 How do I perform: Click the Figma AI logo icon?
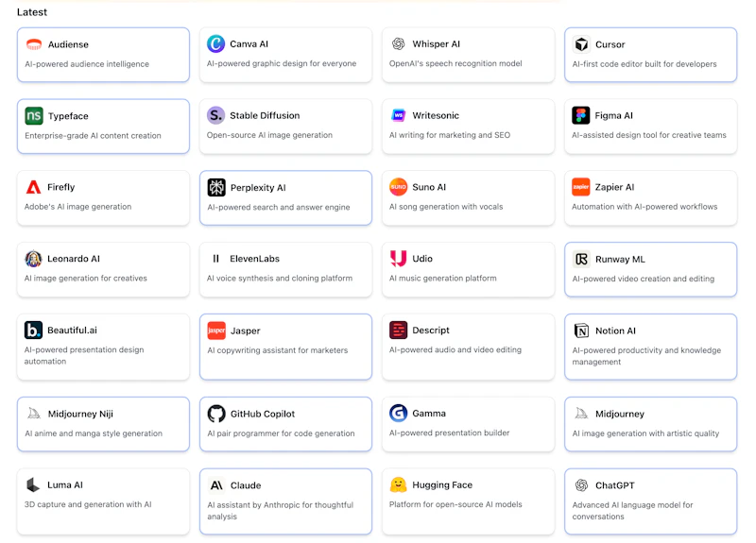coord(580,115)
